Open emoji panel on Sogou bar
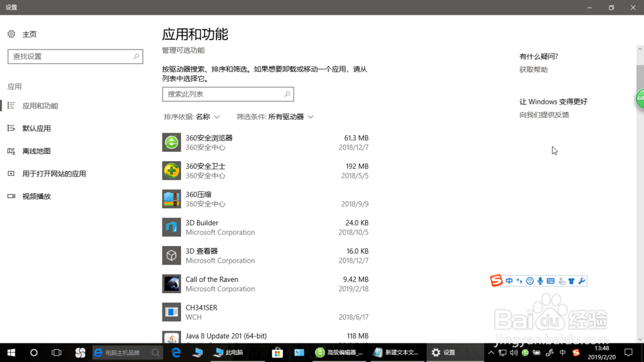This screenshot has width=644, height=362. [x=530, y=281]
